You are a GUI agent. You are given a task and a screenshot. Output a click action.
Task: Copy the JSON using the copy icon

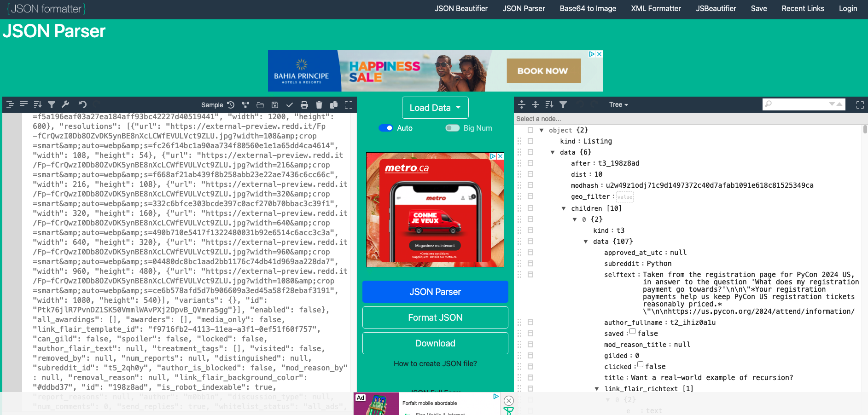click(x=334, y=104)
